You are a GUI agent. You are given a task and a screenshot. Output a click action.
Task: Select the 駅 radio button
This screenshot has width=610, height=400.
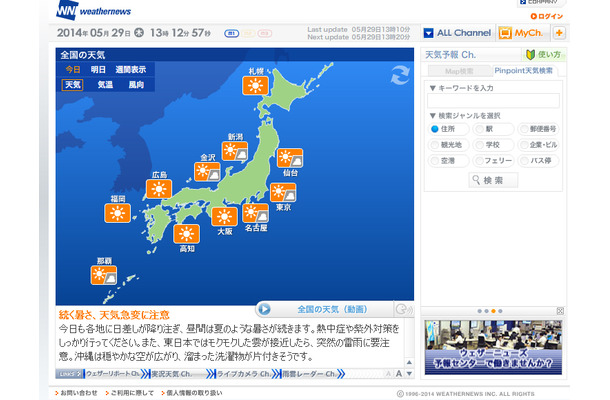(x=480, y=129)
